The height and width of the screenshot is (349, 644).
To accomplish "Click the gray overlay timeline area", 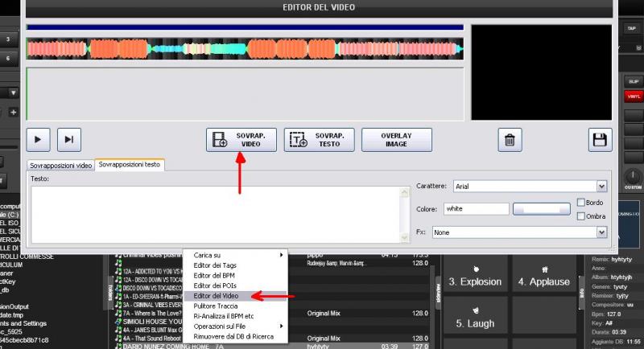I will (246, 94).
